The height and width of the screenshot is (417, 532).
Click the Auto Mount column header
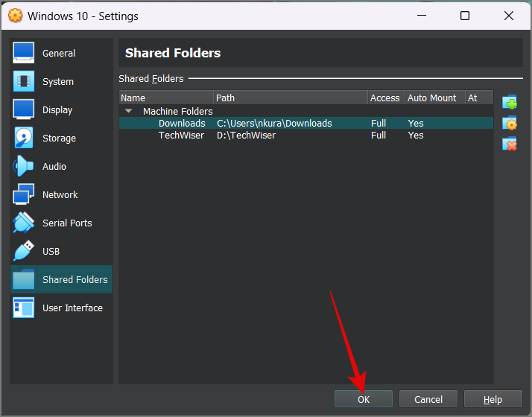point(435,98)
